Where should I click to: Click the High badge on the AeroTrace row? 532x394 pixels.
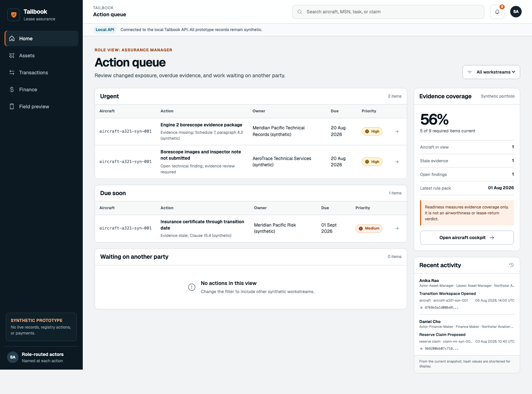372,162
